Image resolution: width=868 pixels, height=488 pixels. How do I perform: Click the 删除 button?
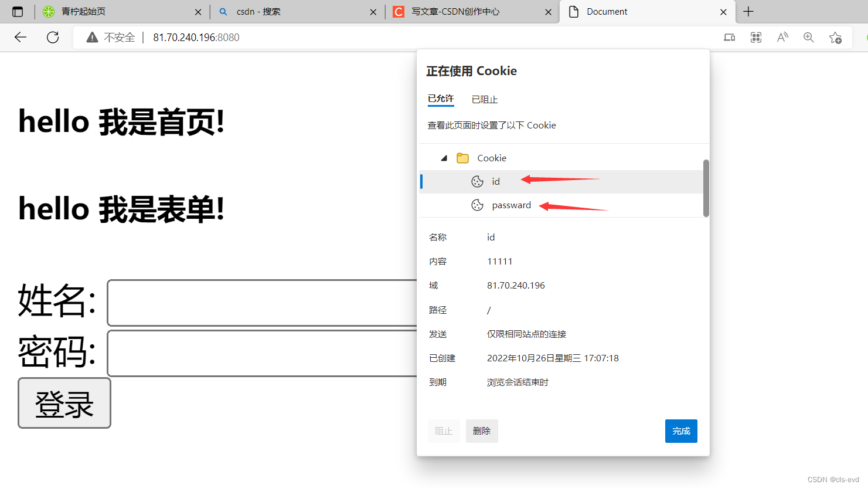click(482, 431)
